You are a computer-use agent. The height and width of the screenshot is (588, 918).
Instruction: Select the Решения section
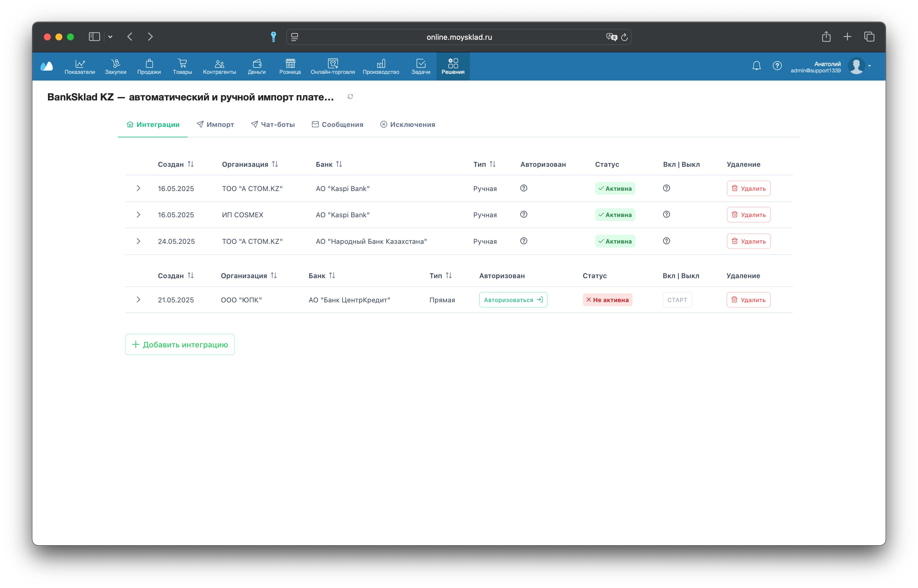pyautogui.click(x=453, y=66)
